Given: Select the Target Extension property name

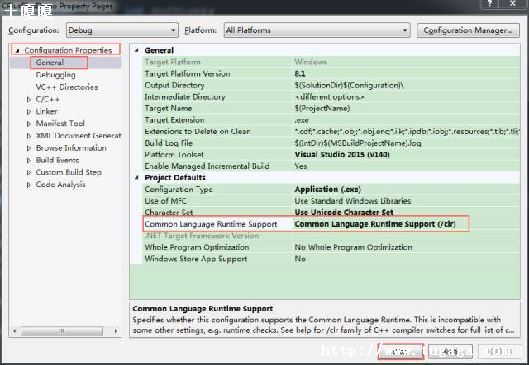Looking at the screenshot, I should pyautogui.click(x=174, y=120).
